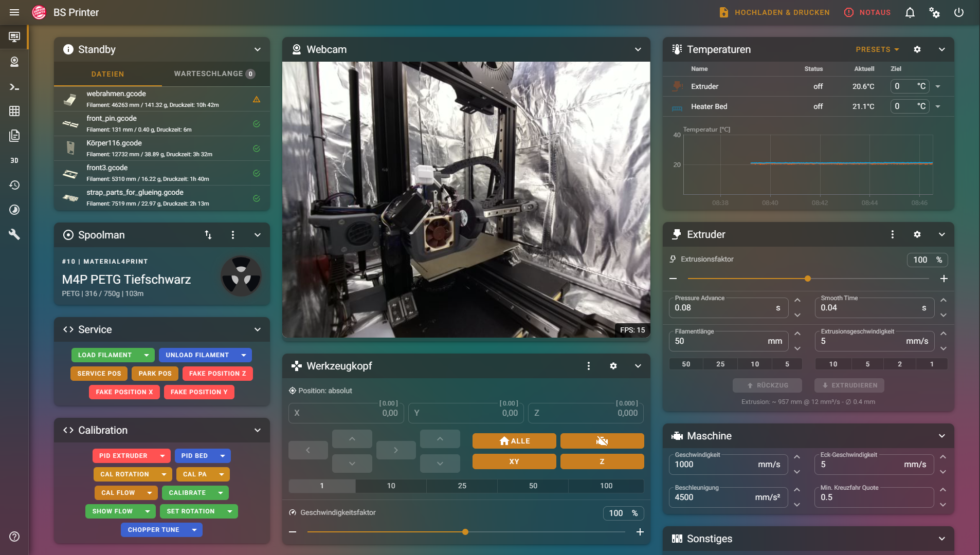This screenshot has width=980, height=555.
Task: Click Spoolman change spool arrows icon
Action: [x=208, y=235]
